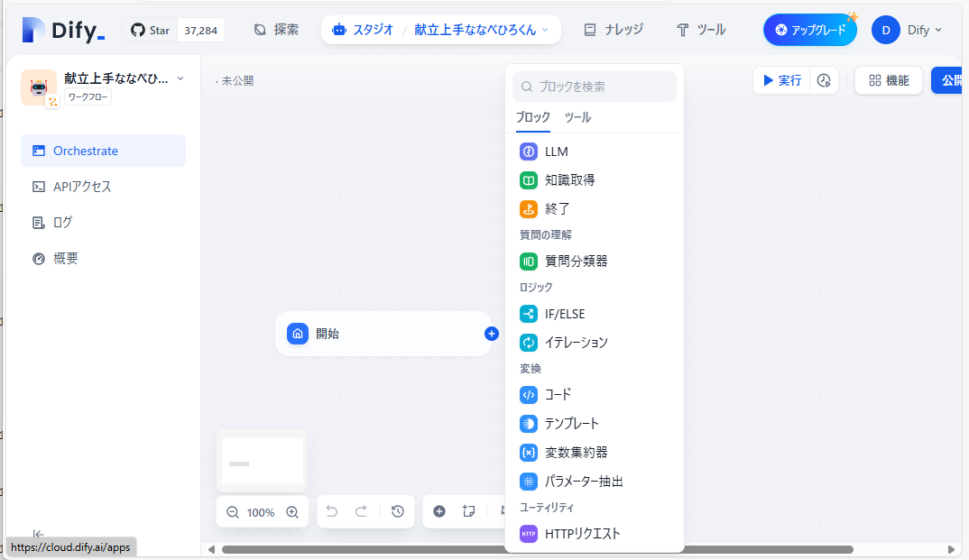Click the app robot avatar icon
The image size is (969, 560).
point(38,87)
